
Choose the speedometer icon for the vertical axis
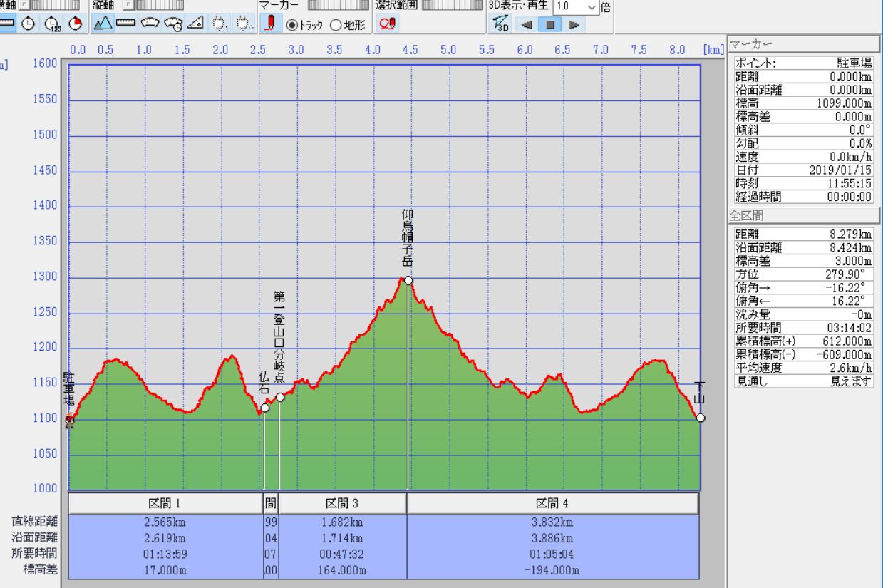pos(150,23)
